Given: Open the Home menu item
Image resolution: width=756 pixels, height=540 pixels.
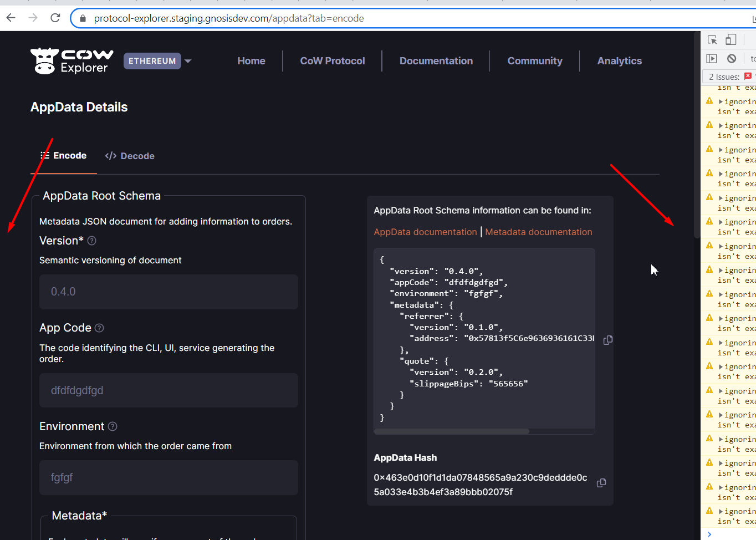Looking at the screenshot, I should (251, 61).
